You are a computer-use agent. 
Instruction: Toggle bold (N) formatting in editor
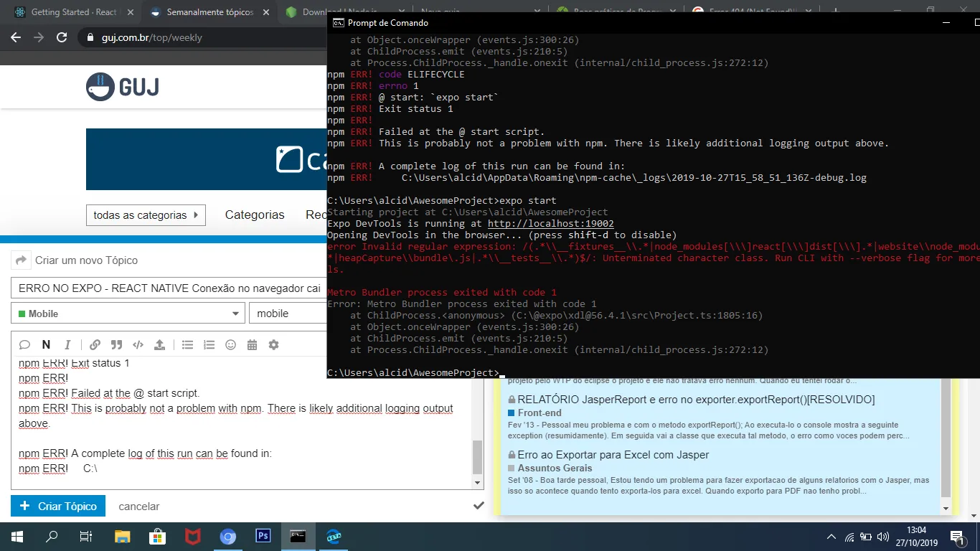point(46,345)
